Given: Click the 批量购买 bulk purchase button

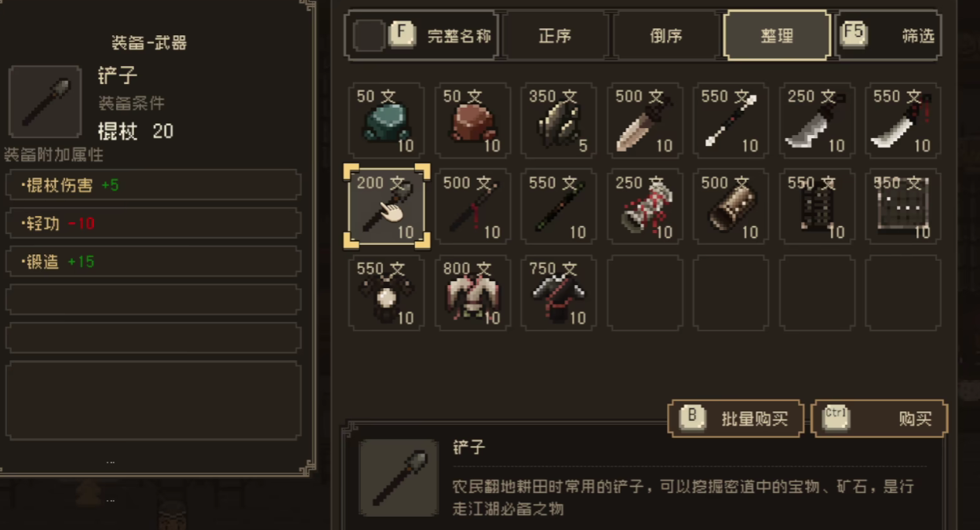Looking at the screenshot, I should point(736,419).
